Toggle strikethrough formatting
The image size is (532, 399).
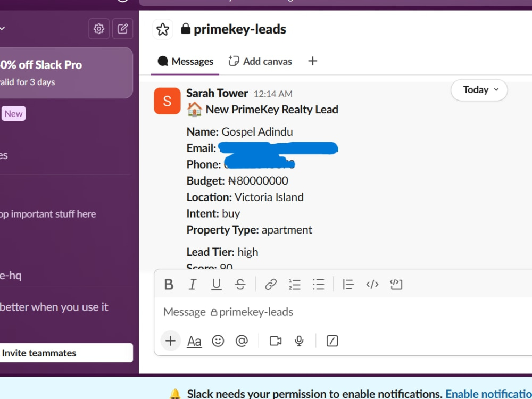tap(240, 284)
